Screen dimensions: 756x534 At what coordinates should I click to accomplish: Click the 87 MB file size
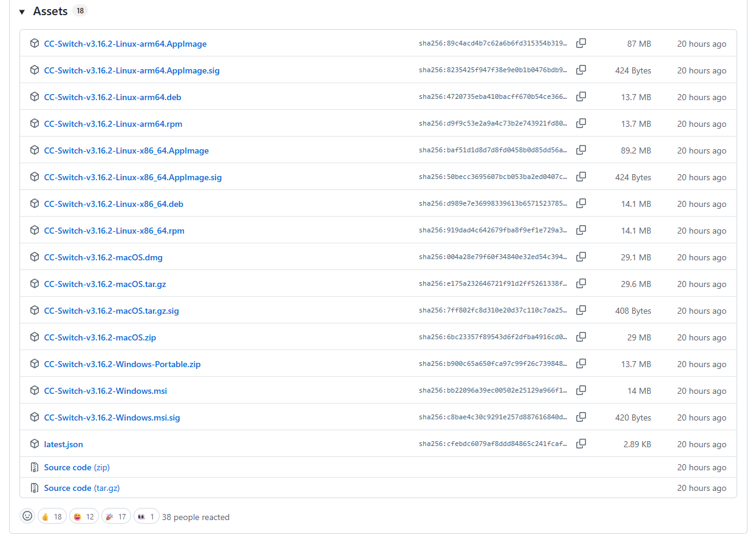pyautogui.click(x=639, y=44)
